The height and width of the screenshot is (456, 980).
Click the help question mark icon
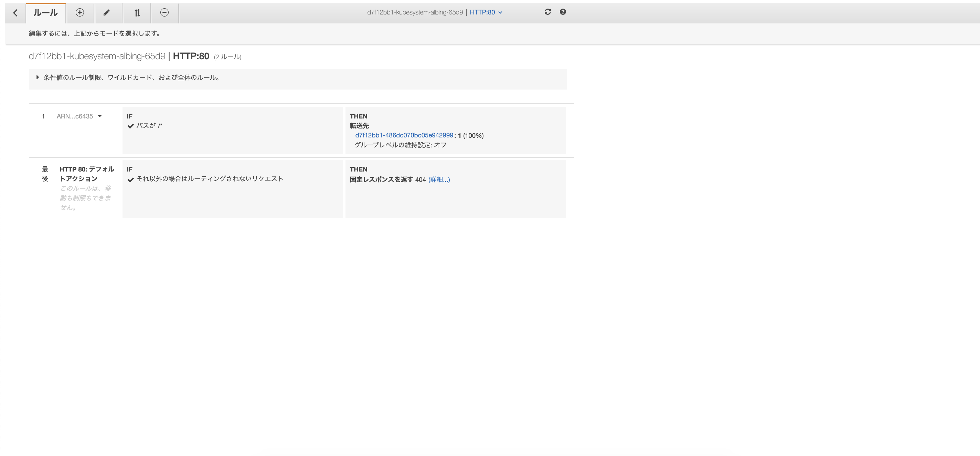563,12
